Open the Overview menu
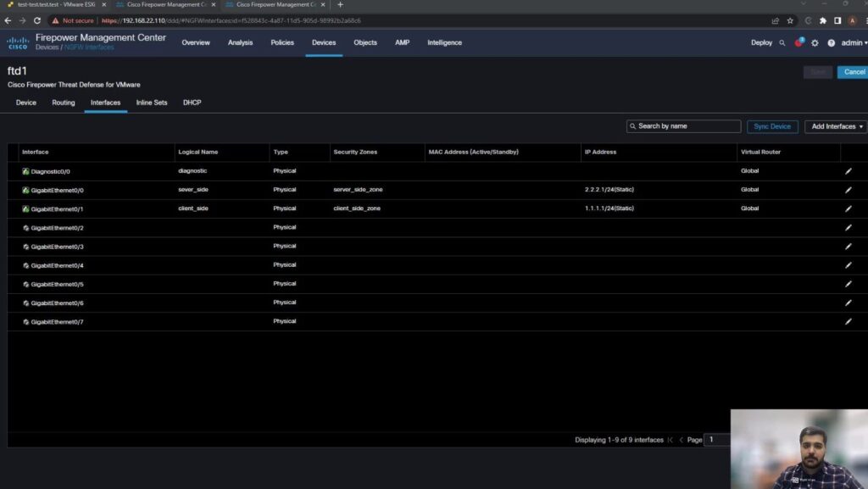868x489 pixels. [196, 42]
